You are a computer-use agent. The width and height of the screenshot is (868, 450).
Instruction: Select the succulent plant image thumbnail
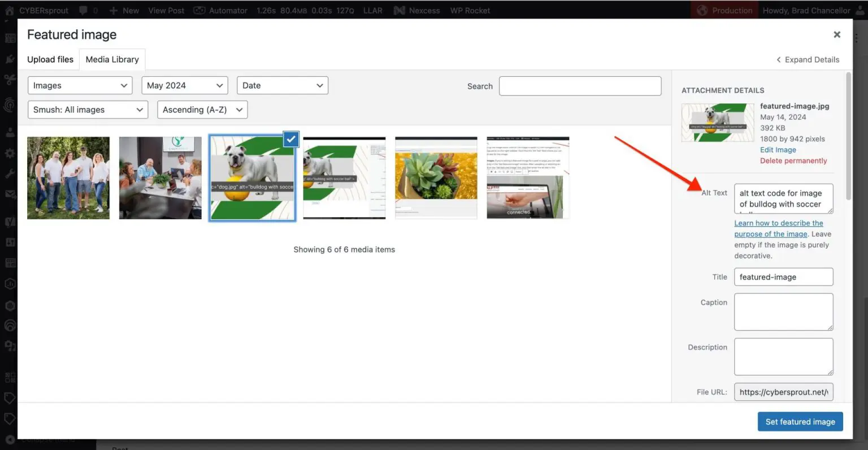pos(436,178)
